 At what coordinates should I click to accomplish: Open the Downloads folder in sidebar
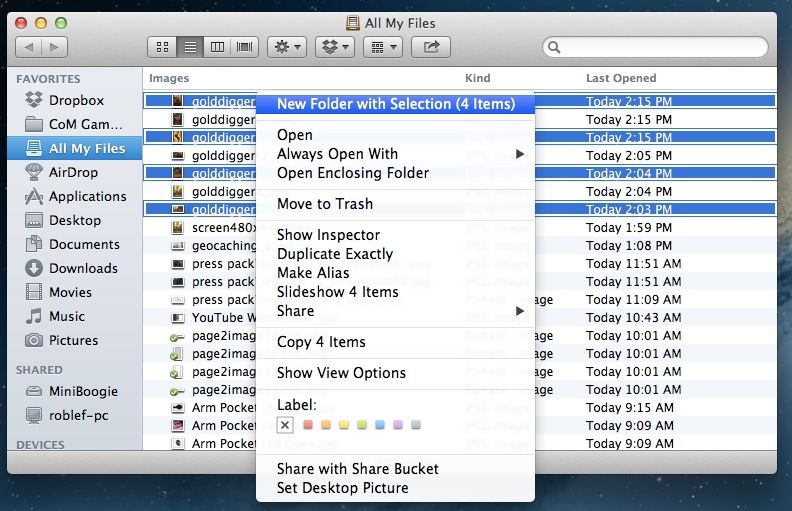[83, 268]
